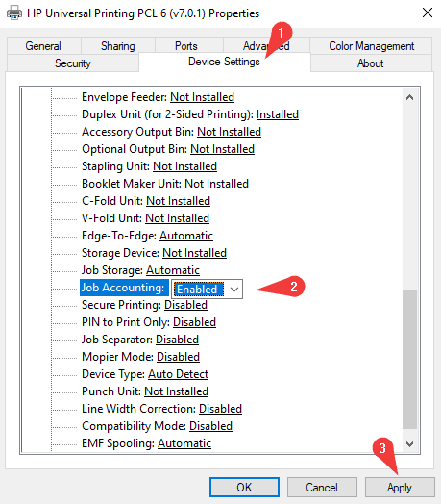Select the Device Type label text
The width and height of the screenshot is (441, 504).
[113, 374]
